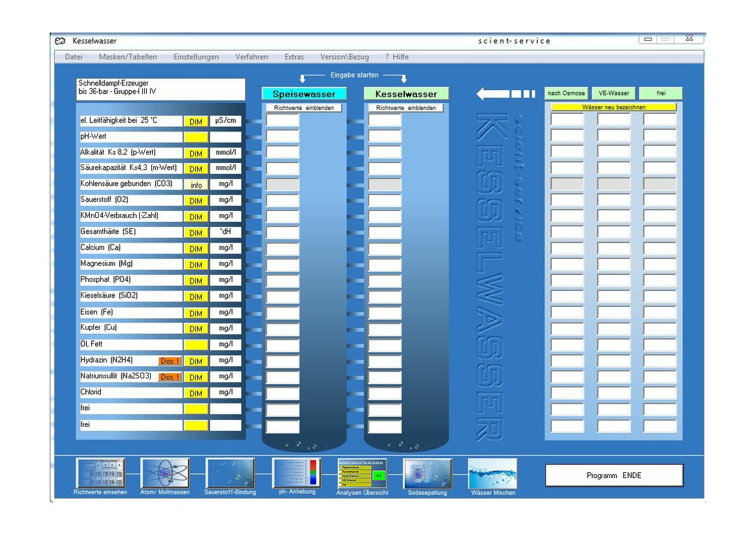The height and width of the screenshot is (535, 756).
Task: Open the ph-Anhebung icon
Action: (x=296, y=473)
